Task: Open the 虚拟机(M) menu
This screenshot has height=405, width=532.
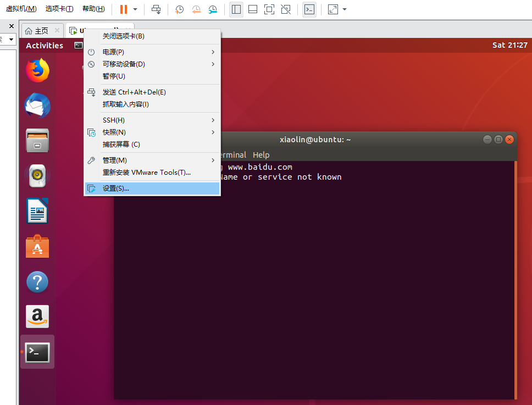Action: click(x=21, y=8)
